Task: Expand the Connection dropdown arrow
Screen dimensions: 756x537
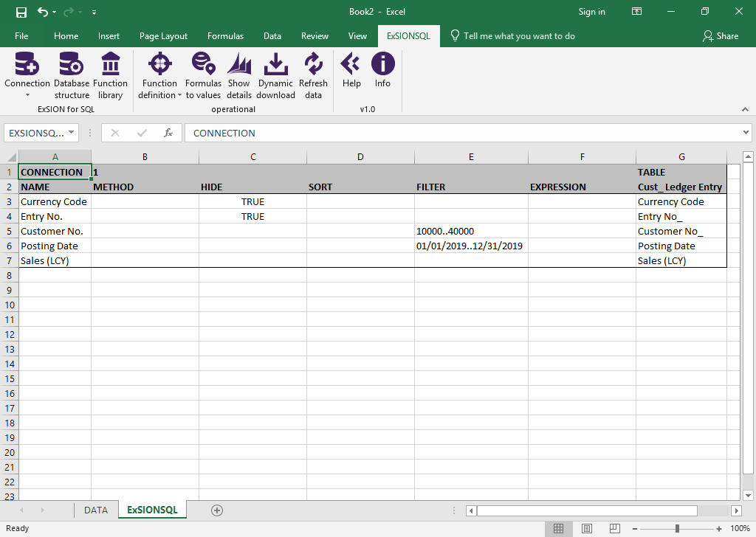Action: pos(27,95)
